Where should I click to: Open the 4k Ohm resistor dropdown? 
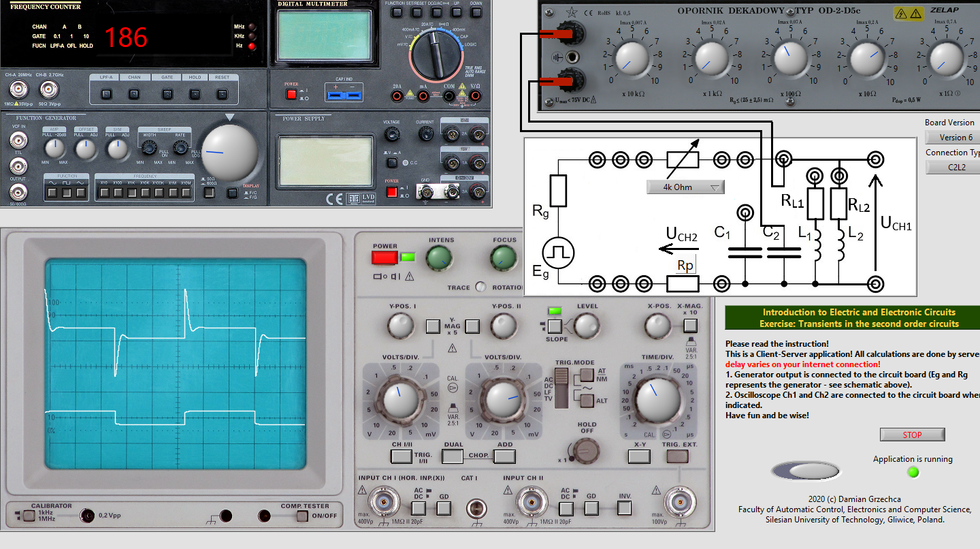point(685,187)
